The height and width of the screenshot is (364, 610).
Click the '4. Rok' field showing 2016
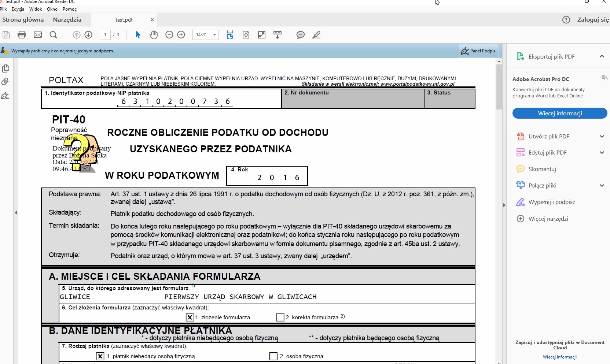pyautogui.click(x=267, y=176)
